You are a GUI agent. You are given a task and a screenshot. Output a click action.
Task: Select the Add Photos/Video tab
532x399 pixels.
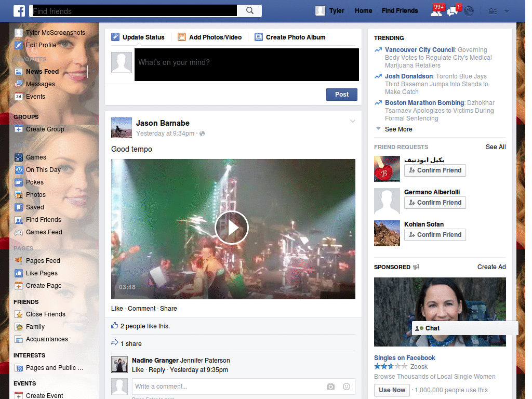click(210, 37)
